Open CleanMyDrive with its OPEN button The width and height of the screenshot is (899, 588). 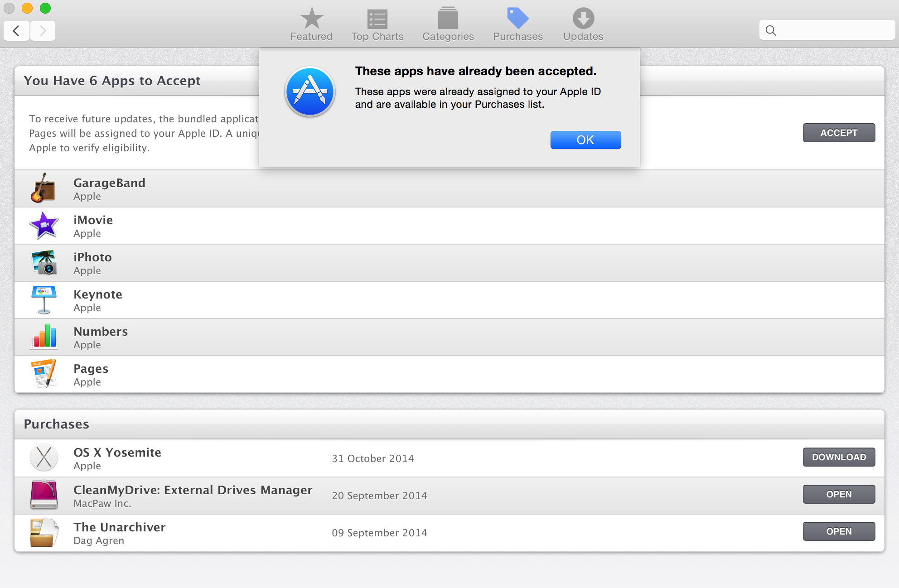pos(838,494)
